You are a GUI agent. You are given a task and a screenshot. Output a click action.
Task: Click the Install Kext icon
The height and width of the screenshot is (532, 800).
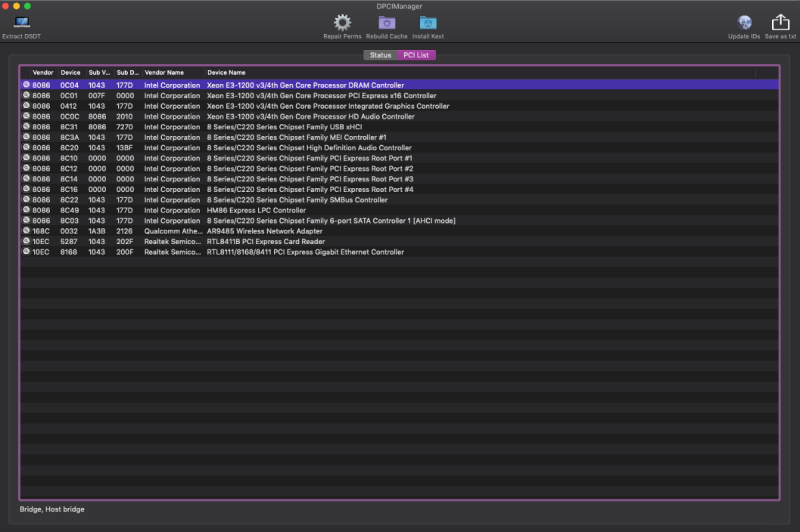(x=428, y=22)
